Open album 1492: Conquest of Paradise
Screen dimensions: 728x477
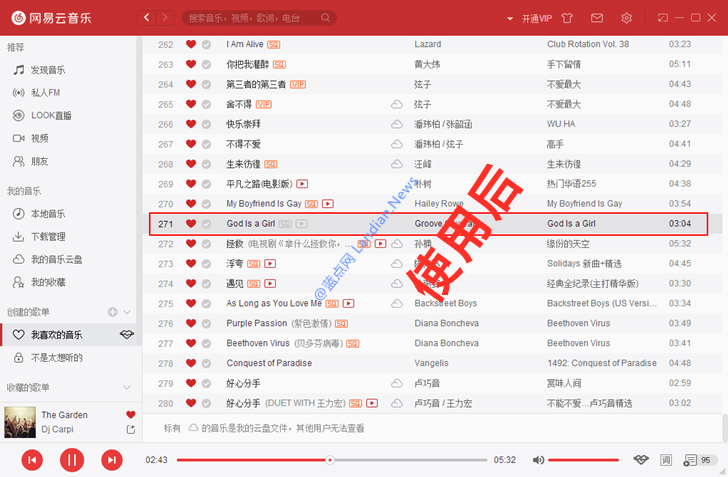click(602, 363)
